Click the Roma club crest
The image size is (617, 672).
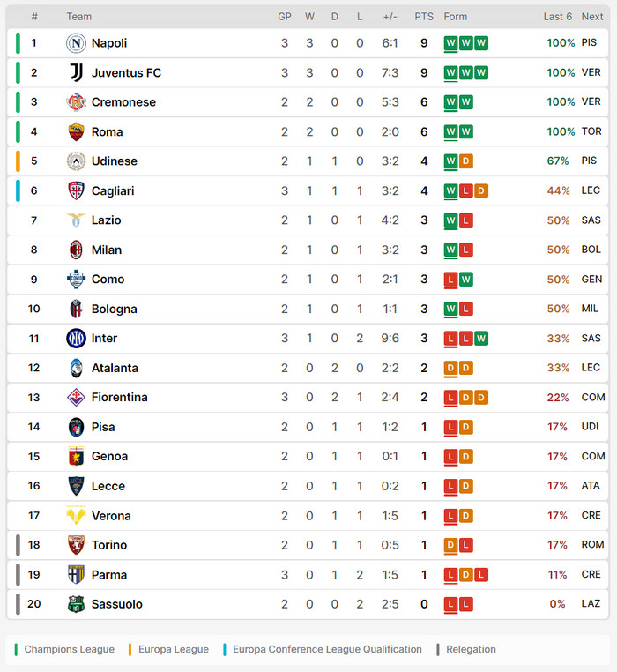coord(77,131)
